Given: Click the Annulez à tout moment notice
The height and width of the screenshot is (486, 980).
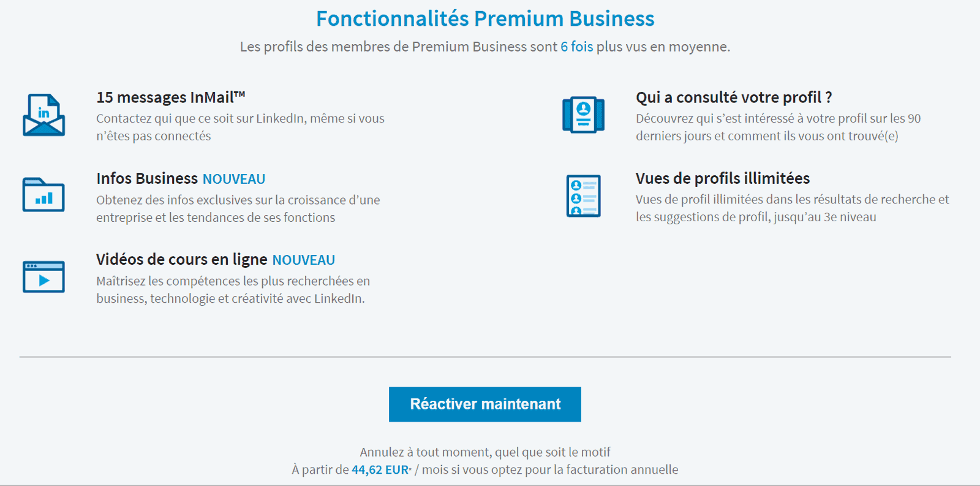Looking at the screenshot, I should coord(485,452).
